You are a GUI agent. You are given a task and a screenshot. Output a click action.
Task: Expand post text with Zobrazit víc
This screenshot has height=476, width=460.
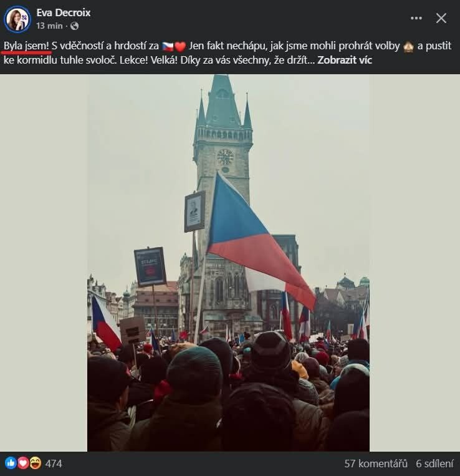345,60
